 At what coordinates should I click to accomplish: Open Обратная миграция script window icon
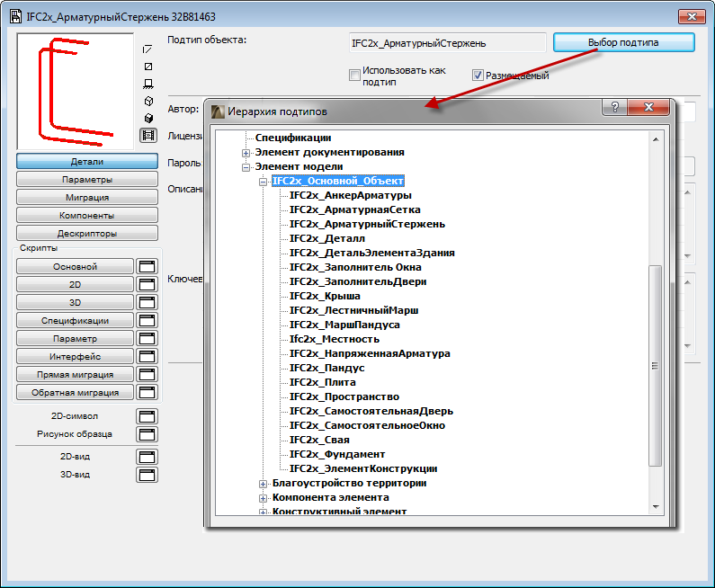(x=147, y=393)
